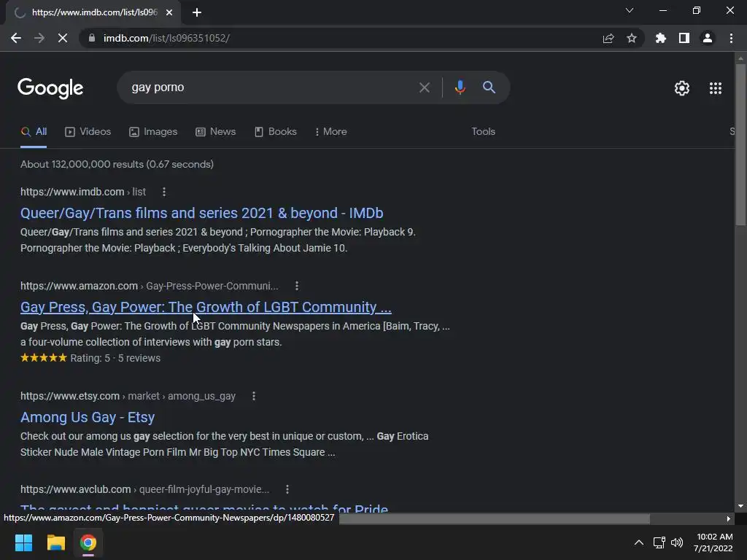The width and height of the screenshot is (747, 560).
Task: Switch to the News tab
Action: pyautogui.click(x=215, y=132)
